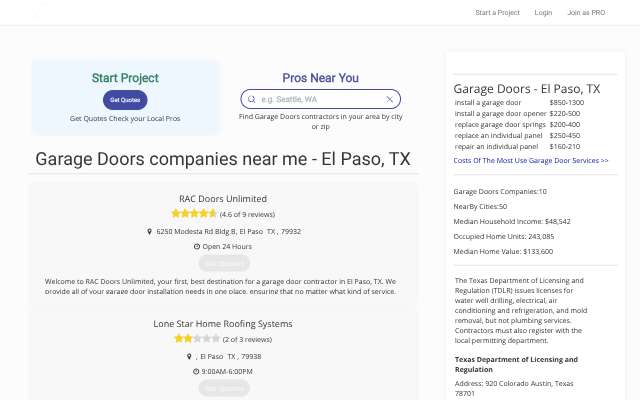640x400 pixels.
Task: Click the 'Start Project' heading
Action: (x=125, y=78)
